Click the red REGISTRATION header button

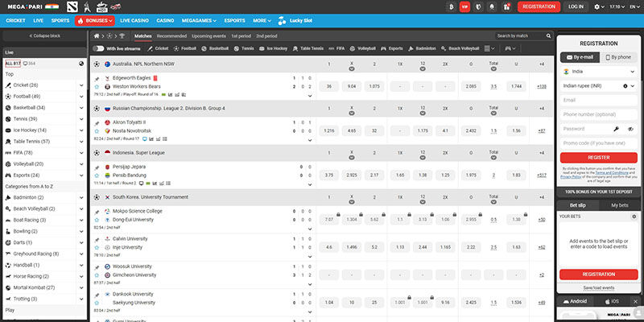[539, 6]
